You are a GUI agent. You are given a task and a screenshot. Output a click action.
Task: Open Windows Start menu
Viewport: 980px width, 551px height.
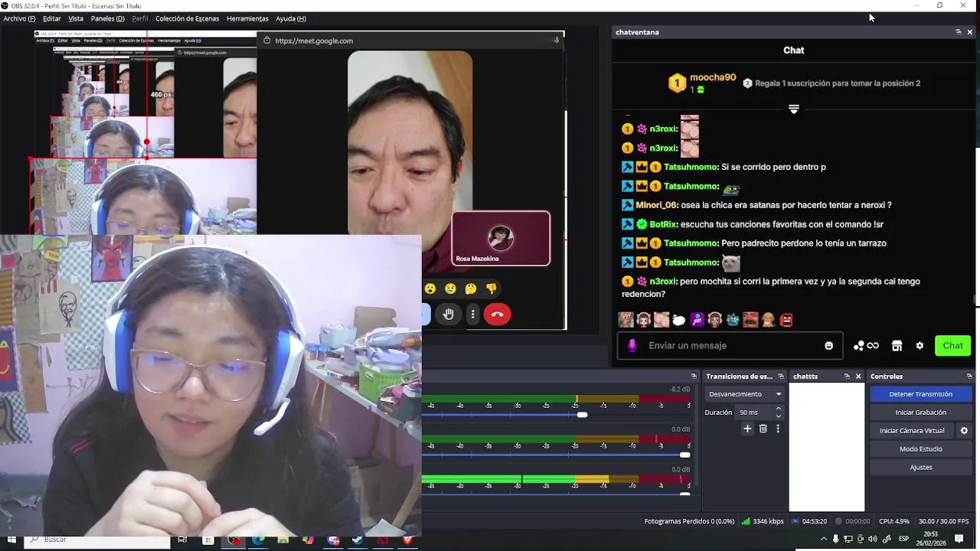(x=11, y=540)
